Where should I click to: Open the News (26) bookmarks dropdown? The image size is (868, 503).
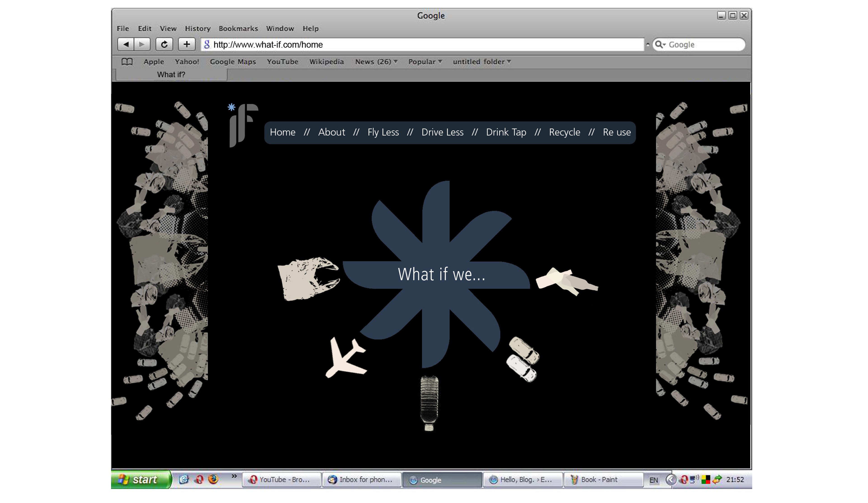[x=377, y=62]
